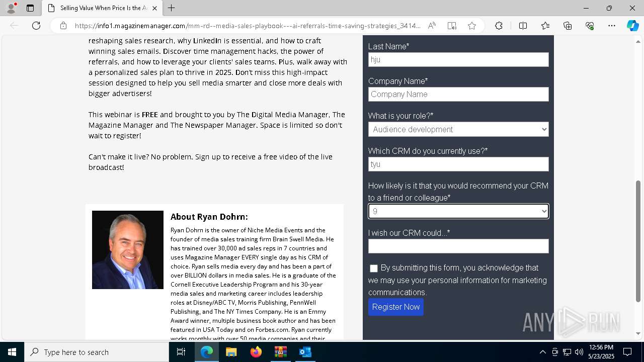Check the marketing communications consent checkbox
The width and height of the screenshot is (644, 362).
click(x=373, y=268)
